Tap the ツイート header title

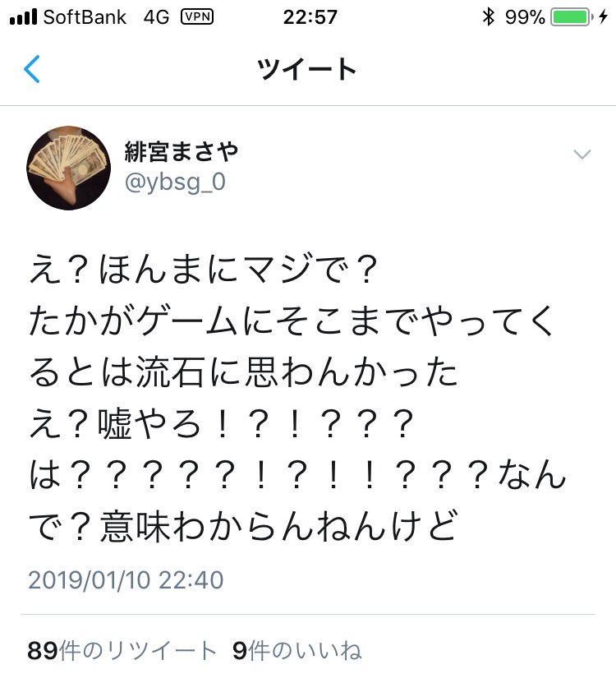tap(307, 69)
